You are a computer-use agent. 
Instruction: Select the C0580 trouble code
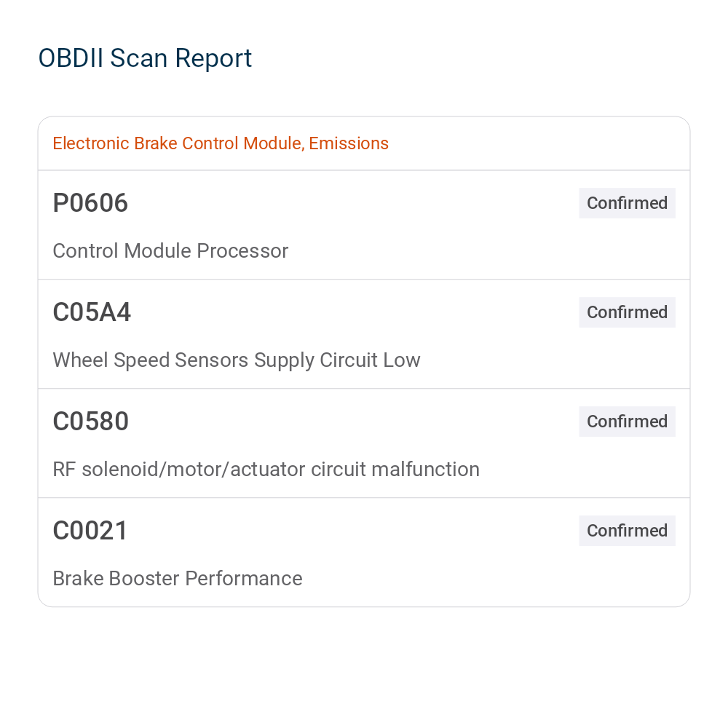[90, 422]
